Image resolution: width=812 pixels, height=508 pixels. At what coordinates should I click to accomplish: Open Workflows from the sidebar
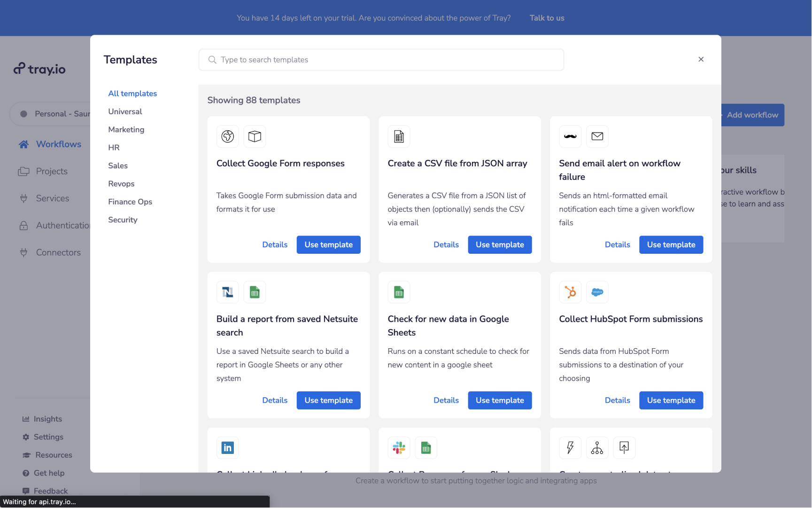58,144
